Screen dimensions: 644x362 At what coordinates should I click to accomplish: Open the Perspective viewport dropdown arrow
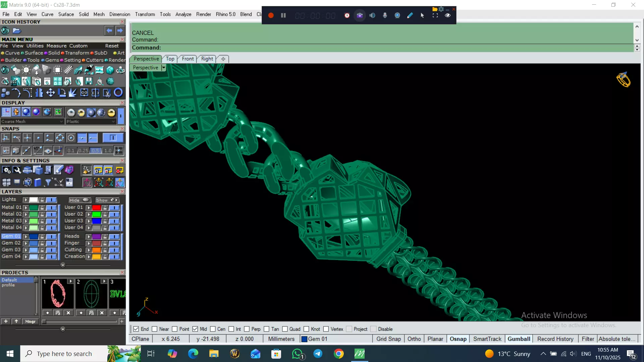pos(163,68)
